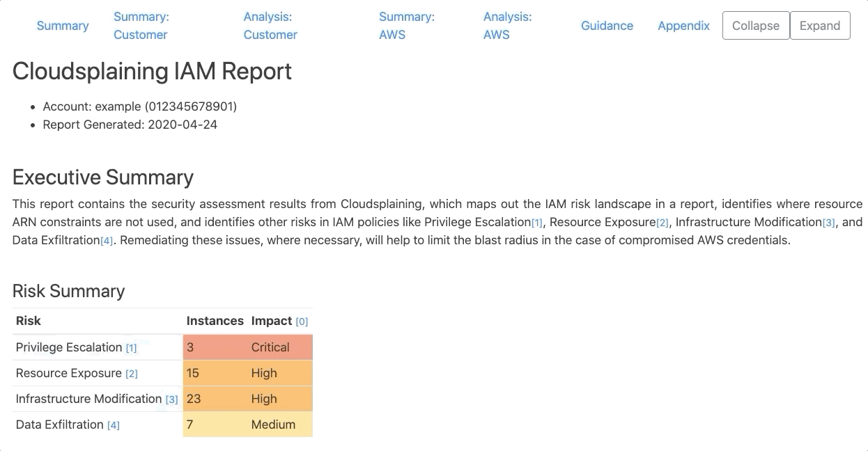Click footnote [0] beside Impact column header
The height and width of the screenshot is (451, 868).
tap(302, 322)
